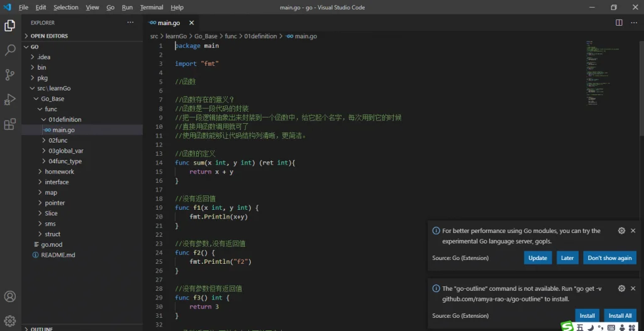Click Install All button
This screenshot has width=644, height=331.
tap(620, 315)
